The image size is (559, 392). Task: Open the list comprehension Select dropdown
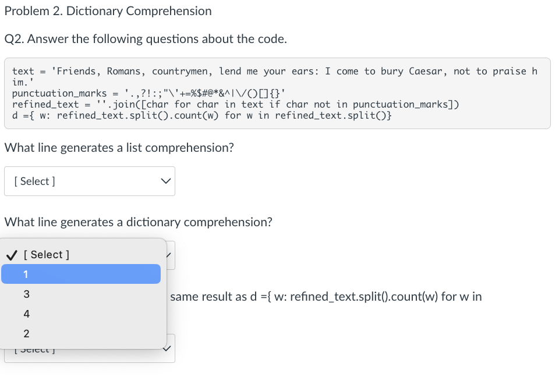tap(90, 181)
